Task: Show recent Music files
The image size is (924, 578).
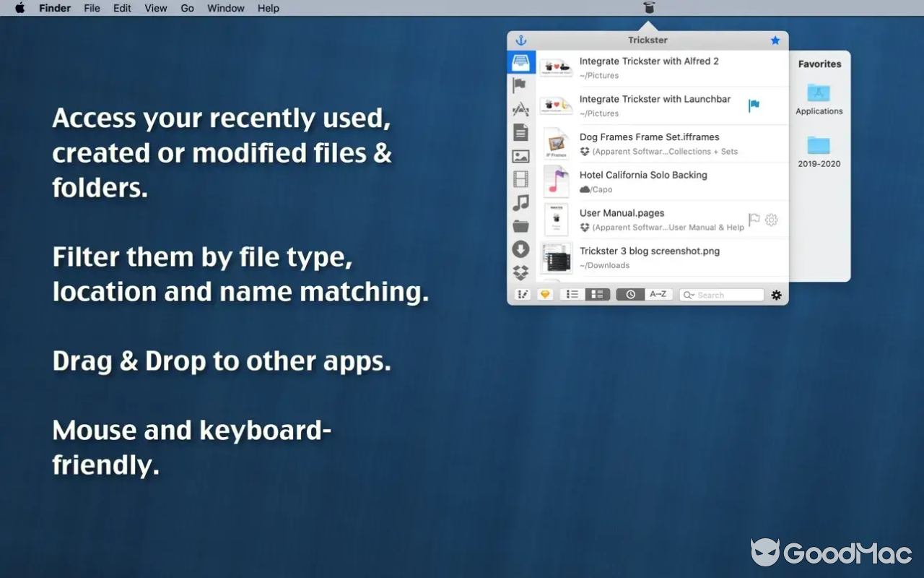Action: 521,202
